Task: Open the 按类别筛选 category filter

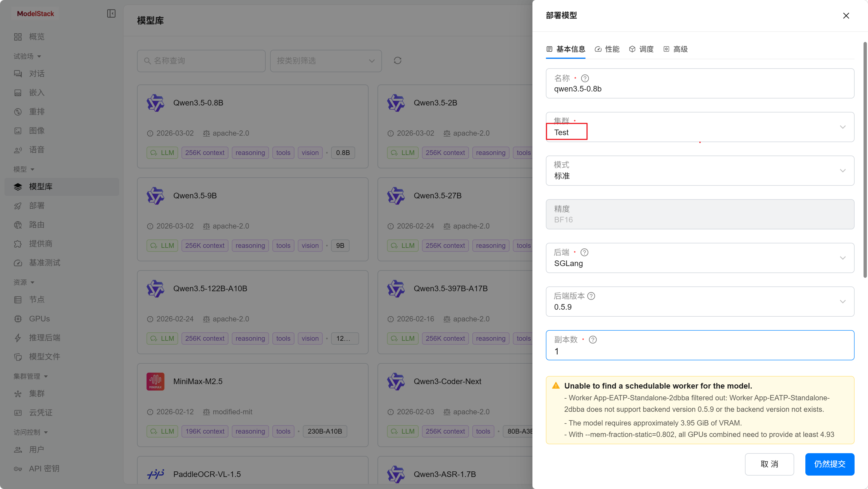Action: [x=326, y=61]
